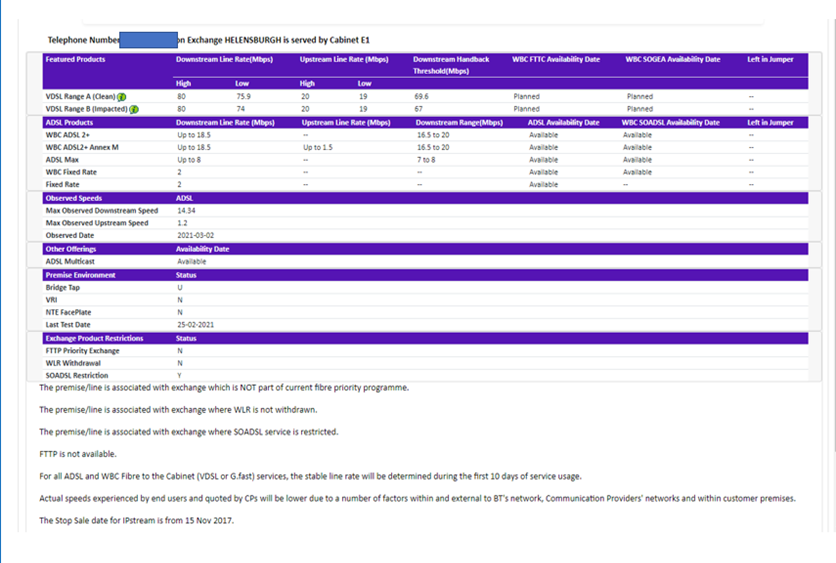Click the ADSL Products section header
836x563 pixels.
[x=69, y=122]
